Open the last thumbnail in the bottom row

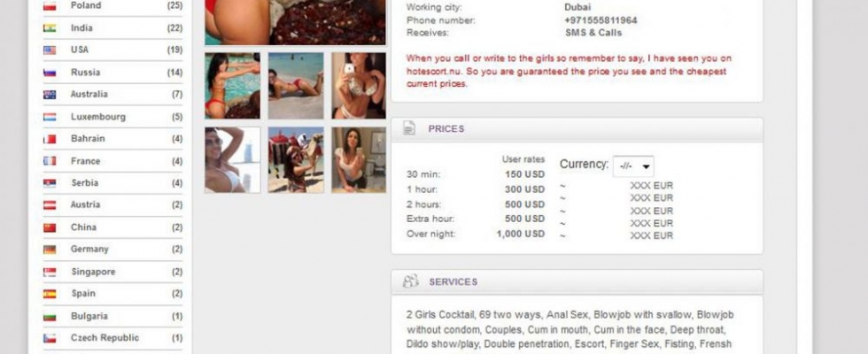point(359,160)
